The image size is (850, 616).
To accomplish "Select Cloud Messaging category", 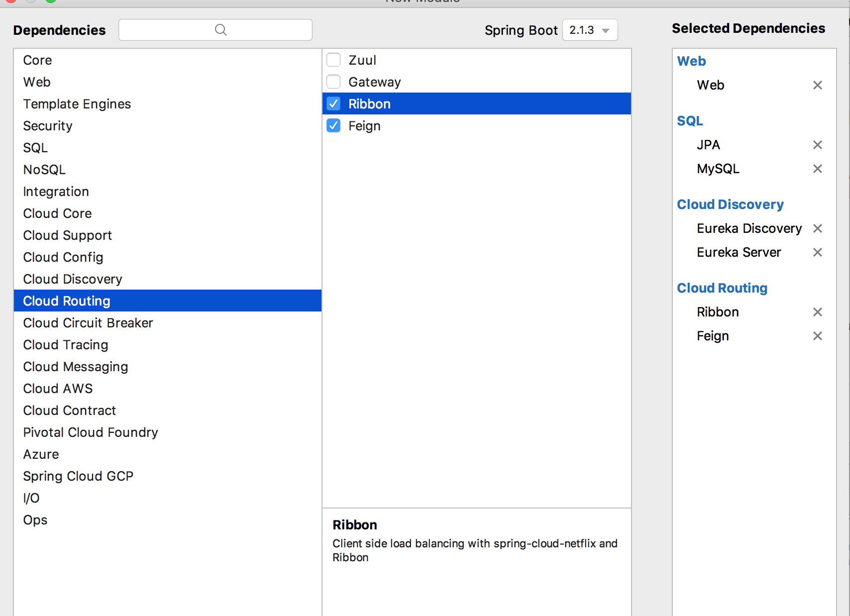I will coord(168,366).
